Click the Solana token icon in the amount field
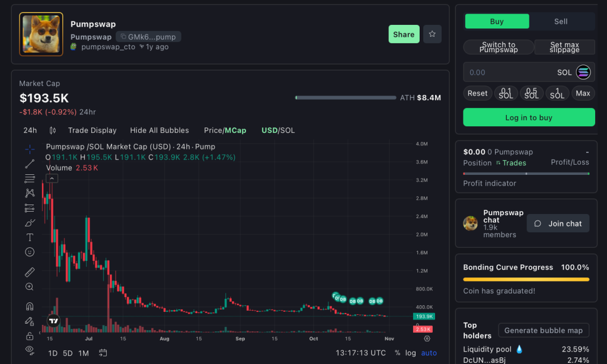607x364 pixels. [x=583, y=72]
